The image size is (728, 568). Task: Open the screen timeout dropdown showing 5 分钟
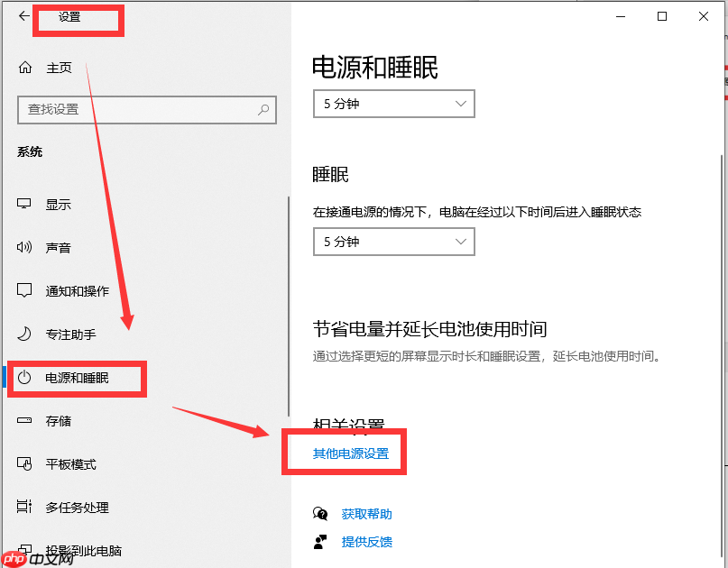point(393,103)
